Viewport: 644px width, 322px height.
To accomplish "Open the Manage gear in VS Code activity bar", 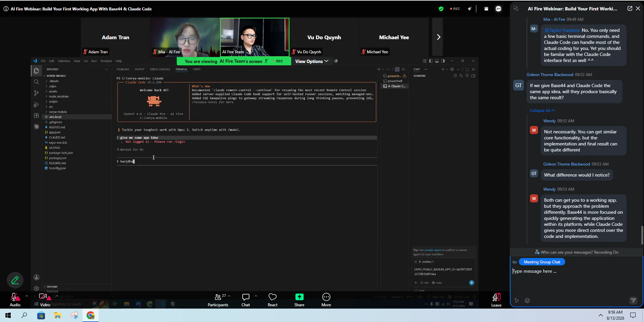I will click(37, 288).
